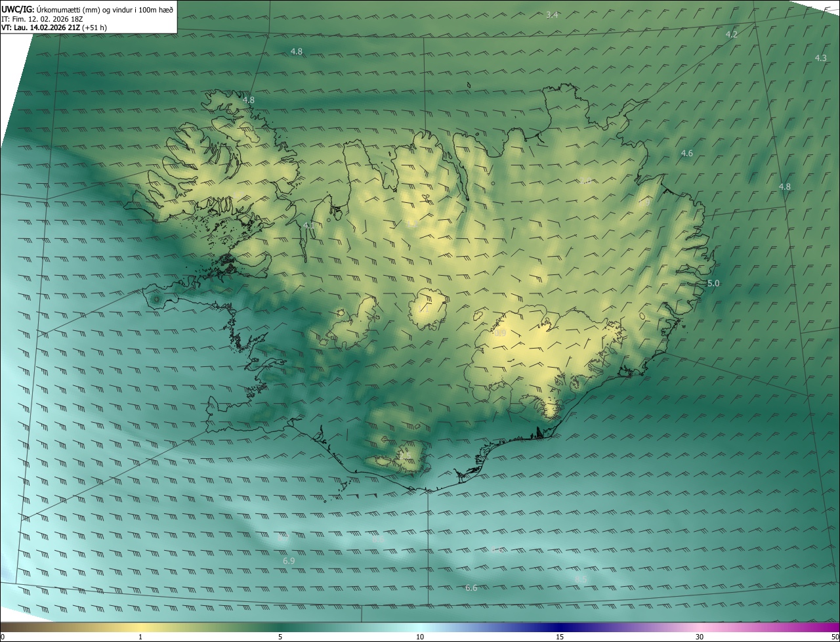Click the colorbar tick label 1
The image size is (840, 642).
coord(140,637)
